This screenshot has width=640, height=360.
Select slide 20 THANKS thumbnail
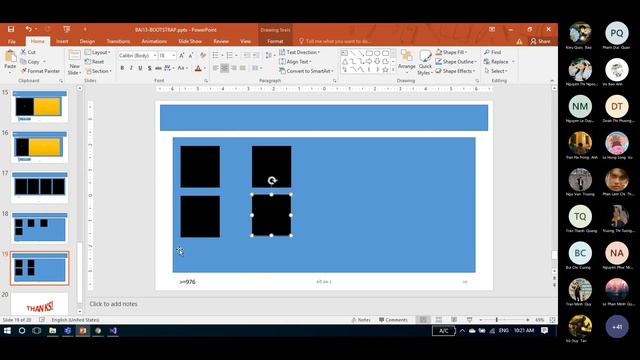click(40, 304)
